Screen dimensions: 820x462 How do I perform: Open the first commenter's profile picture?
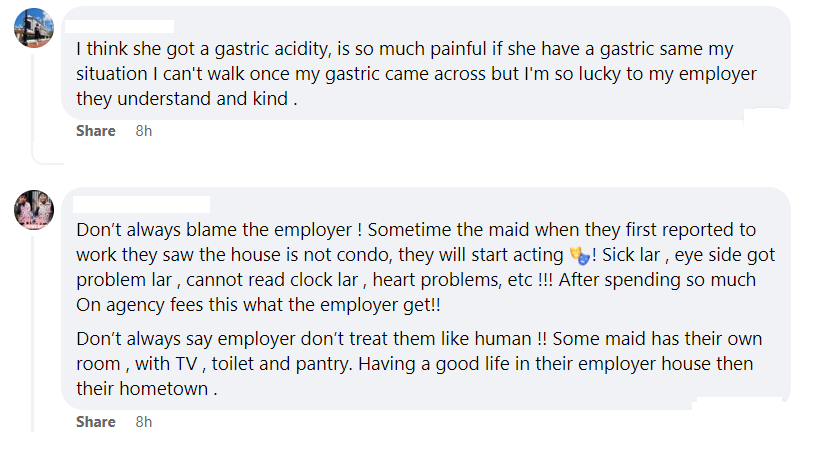click(33, 27)
